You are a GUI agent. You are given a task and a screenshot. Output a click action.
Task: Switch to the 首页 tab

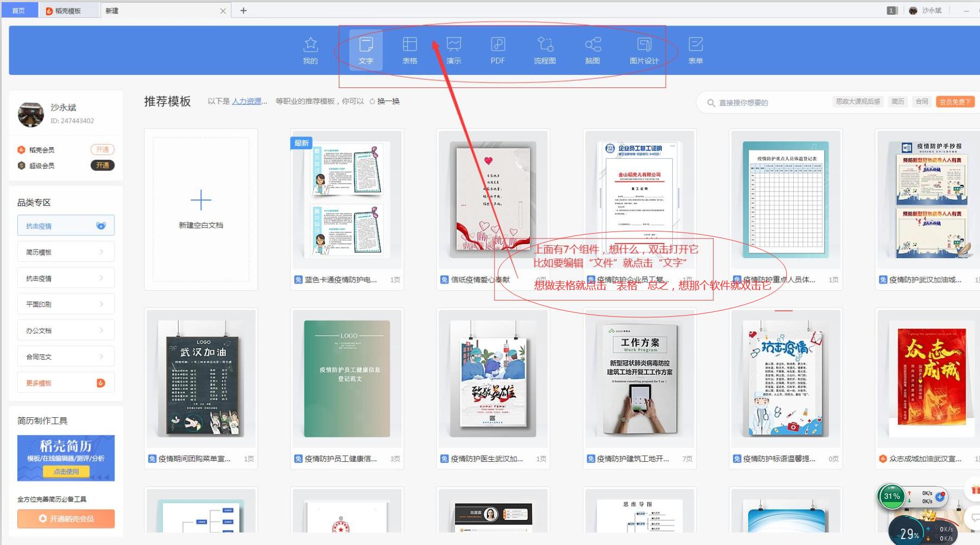point(19,10)
